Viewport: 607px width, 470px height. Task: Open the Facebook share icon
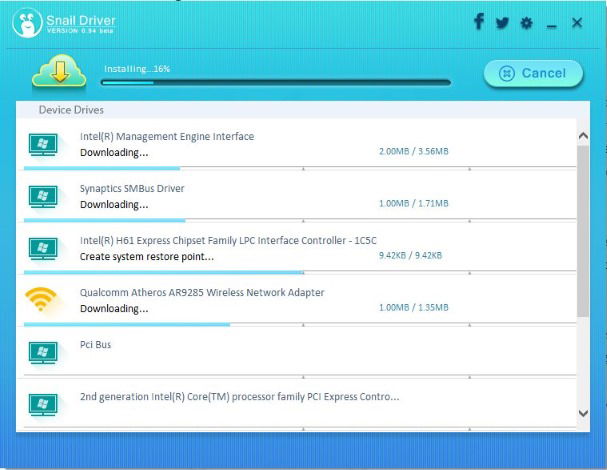point(479,21)
